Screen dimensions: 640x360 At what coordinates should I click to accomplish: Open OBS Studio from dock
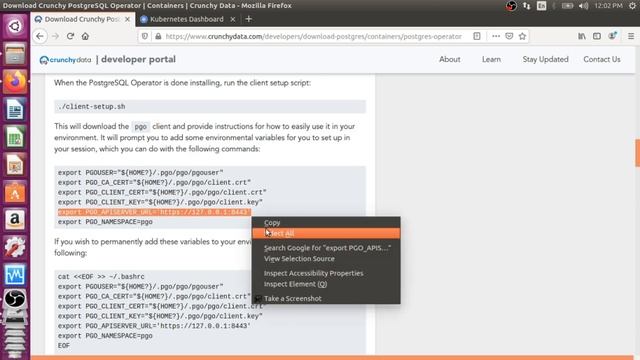pyautogui.click(x=15, y=300)
